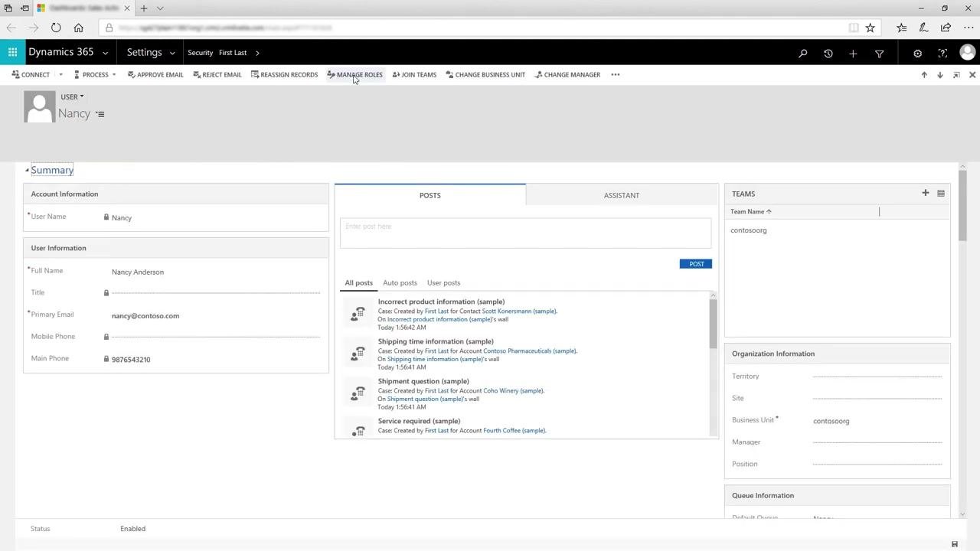Expand the Settings area dropdown chevron

click(172, 54)
